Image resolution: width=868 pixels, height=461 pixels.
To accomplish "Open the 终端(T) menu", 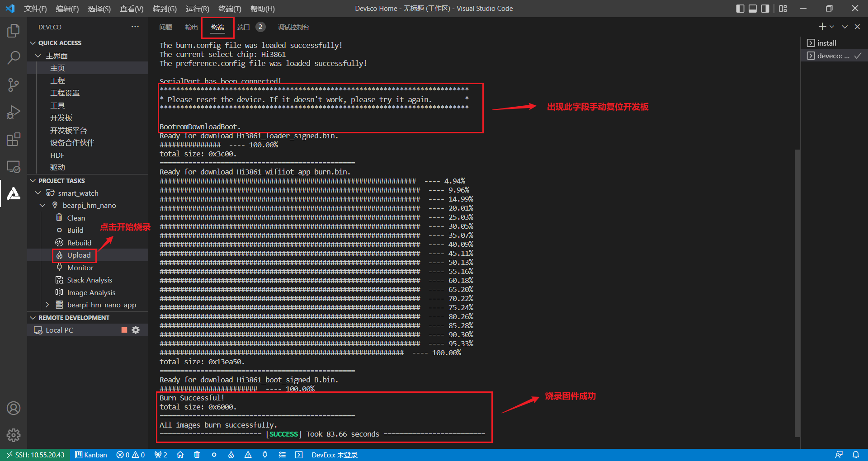I will pos(230,9).
